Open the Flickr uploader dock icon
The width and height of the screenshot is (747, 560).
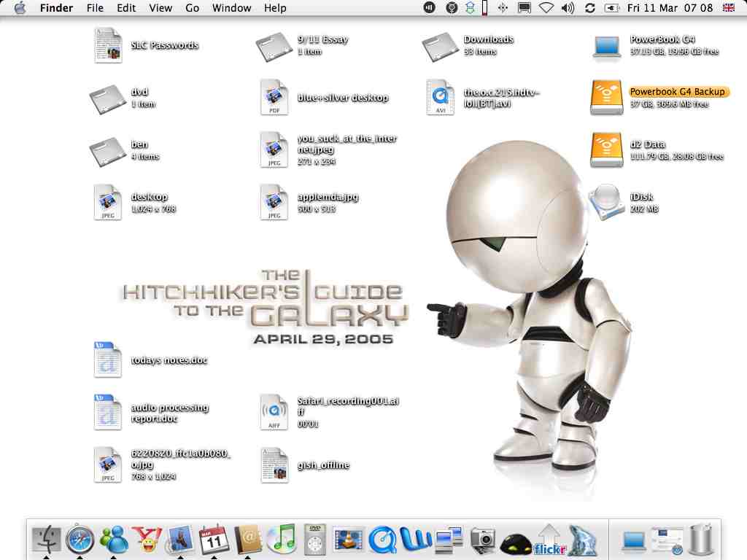[549, 540]
